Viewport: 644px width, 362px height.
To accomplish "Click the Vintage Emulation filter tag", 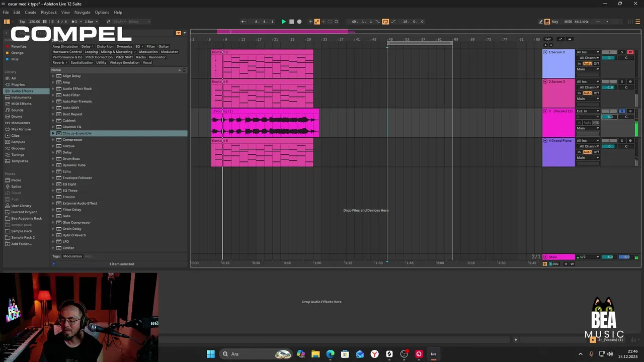I will click(125, 62).
